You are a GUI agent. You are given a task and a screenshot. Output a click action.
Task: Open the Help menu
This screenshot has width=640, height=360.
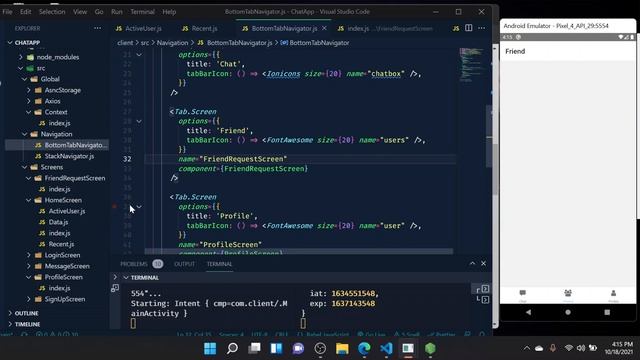pos(169,12)
